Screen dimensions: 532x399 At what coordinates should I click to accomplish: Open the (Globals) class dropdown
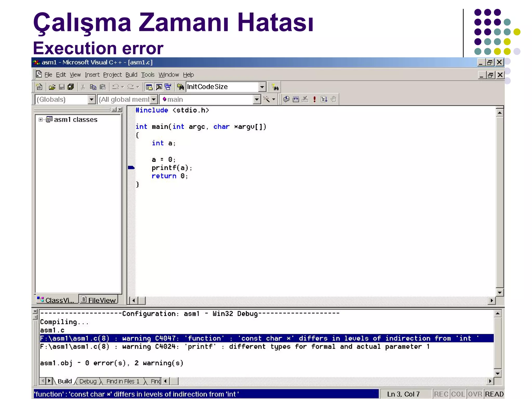coord(91,99)
